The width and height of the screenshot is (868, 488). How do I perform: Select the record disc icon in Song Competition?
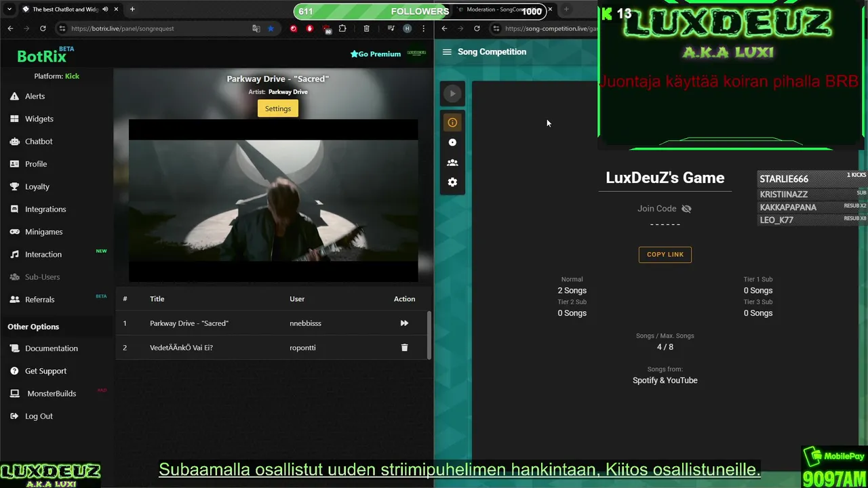pyautogui.click(x=452, y=142)
